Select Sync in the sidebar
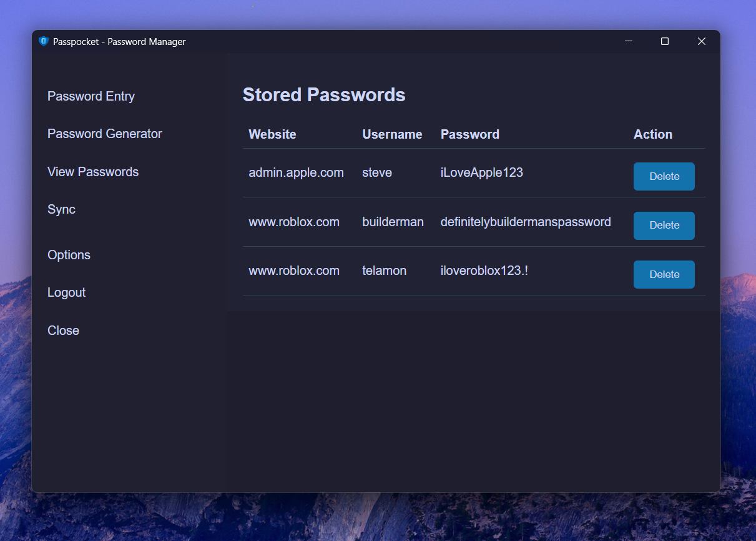The height and width of the screenshot is (541, 756). coord(61,209)
